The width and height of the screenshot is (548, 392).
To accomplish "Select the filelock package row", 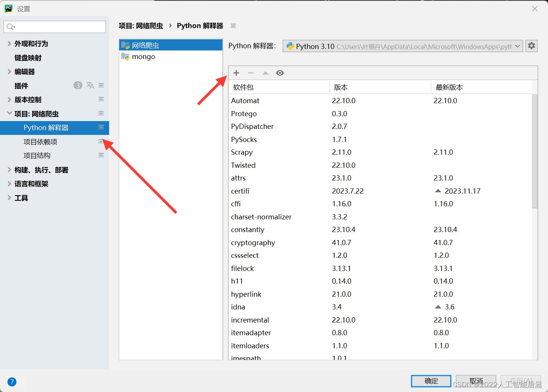I will coord(380,268).
